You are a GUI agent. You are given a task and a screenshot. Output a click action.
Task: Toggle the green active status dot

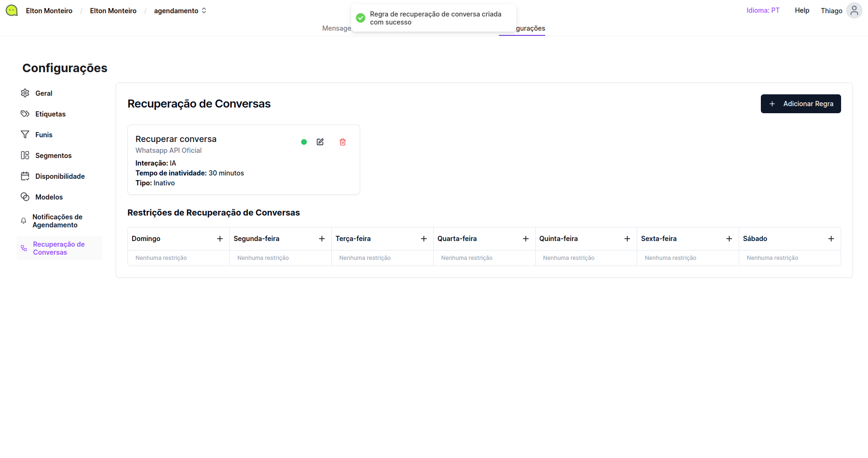[x=304, y=142]
